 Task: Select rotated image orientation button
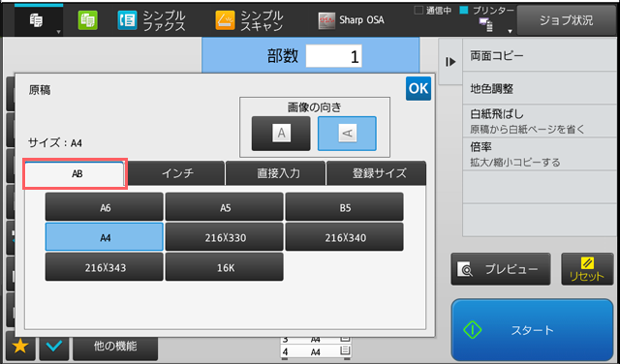(x=347, y=134)
